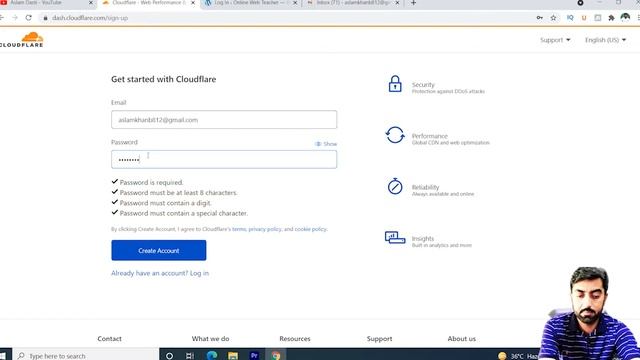Image resolution: width=640 pixels, height=360 pixels.
Task: Close the Gmail Inbox tab
Action: [397, 3]
